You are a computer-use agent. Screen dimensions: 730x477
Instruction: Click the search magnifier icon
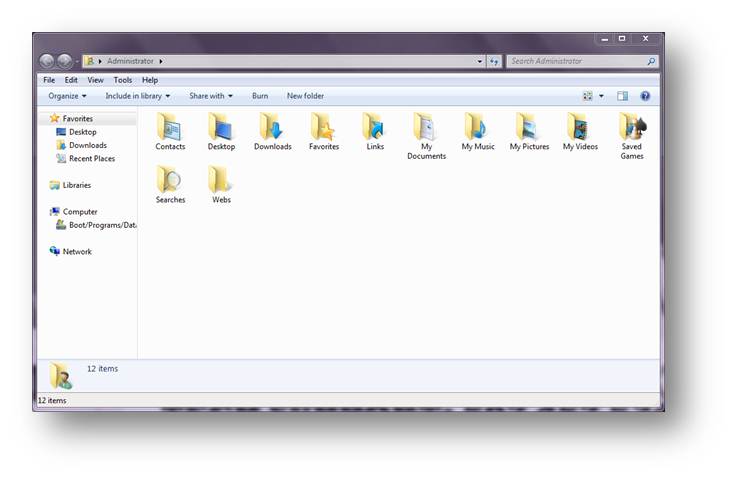click(651, 61)
